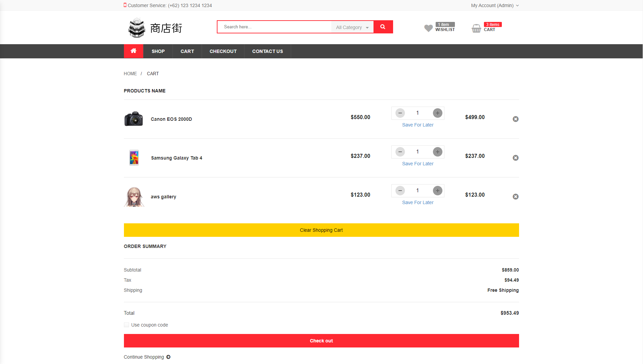Click the 1 item wishlist badge
Screen dimensions: 643x364
tap(445, 24)
